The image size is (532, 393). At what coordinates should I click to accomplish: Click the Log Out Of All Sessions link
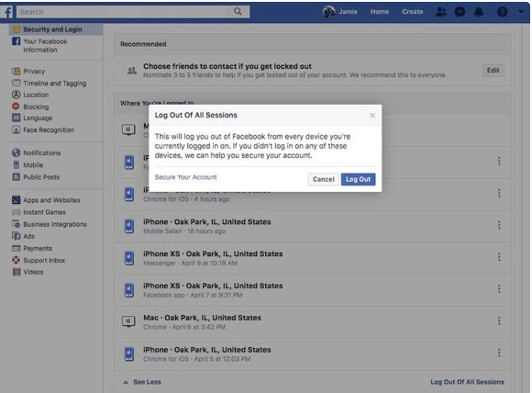pyautogui.click(x=467, y=382)
